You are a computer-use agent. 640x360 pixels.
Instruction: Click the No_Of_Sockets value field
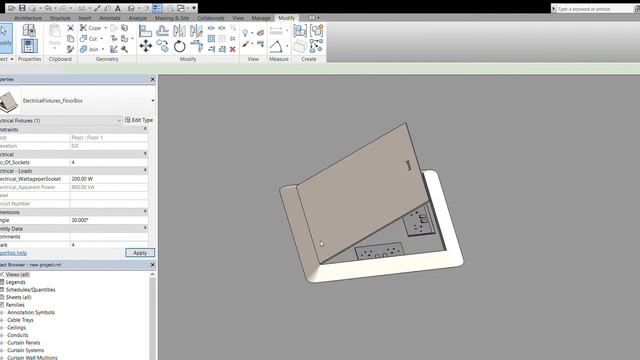(109, 162)
